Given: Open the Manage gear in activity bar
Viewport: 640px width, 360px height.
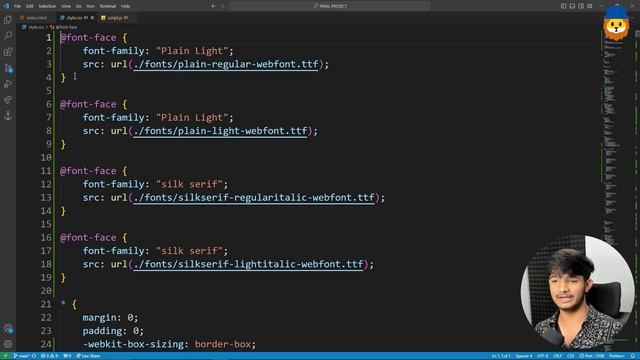Looking at the screenshot, I should coord(8,344).
